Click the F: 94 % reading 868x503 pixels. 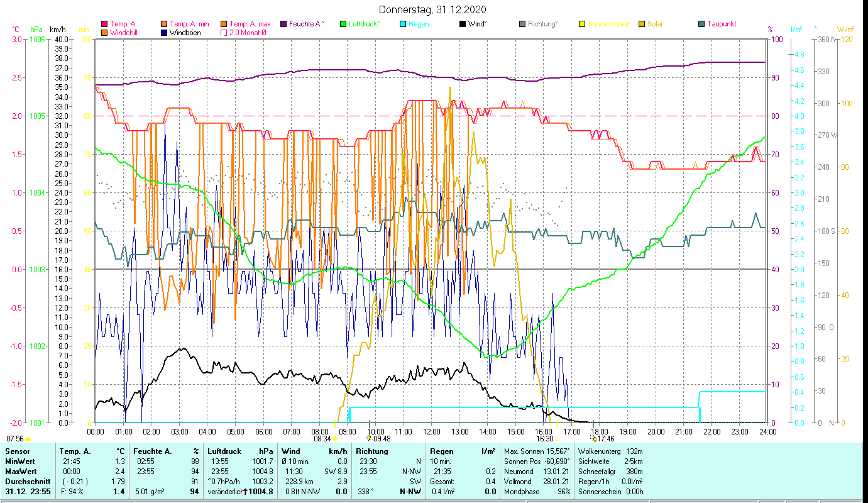74,492
